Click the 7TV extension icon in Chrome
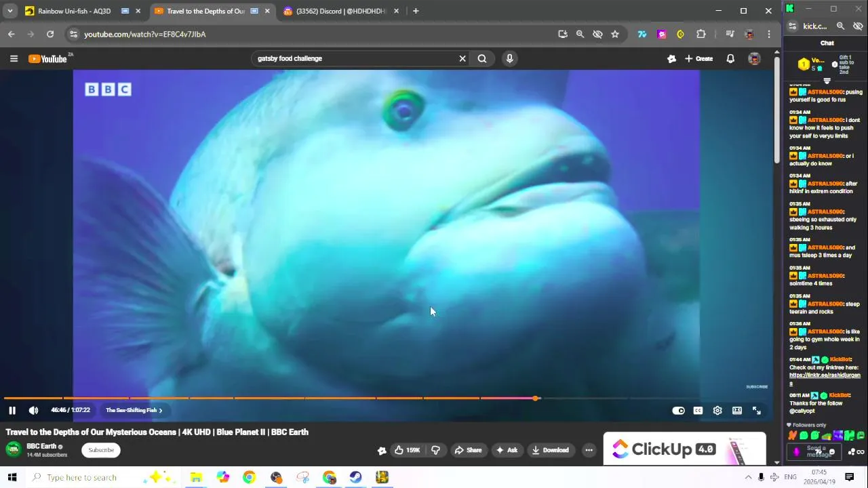Image resolution: width=868 pixels, height=488 pixels. [x=642, y=34]
